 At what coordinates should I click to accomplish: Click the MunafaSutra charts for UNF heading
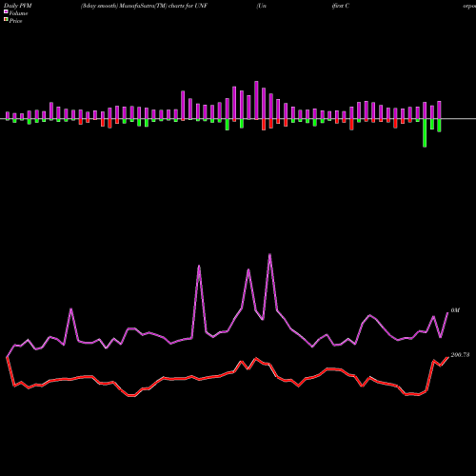(144, 6)
